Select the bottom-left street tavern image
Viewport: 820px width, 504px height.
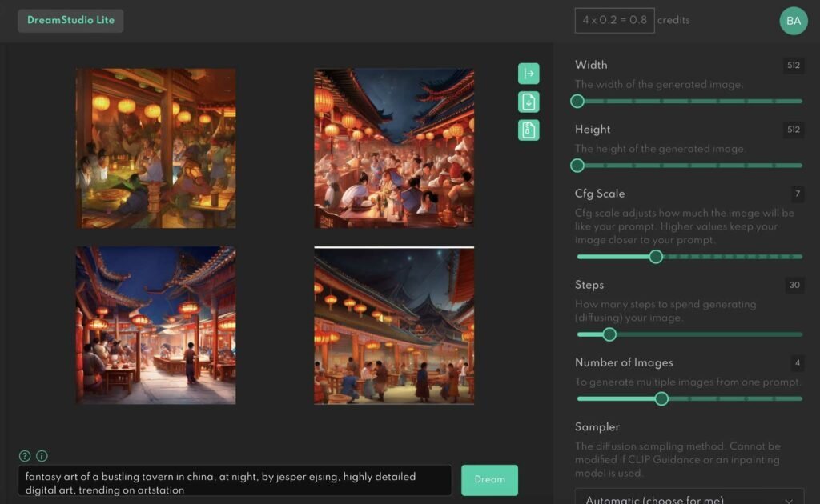coord(156,325)
